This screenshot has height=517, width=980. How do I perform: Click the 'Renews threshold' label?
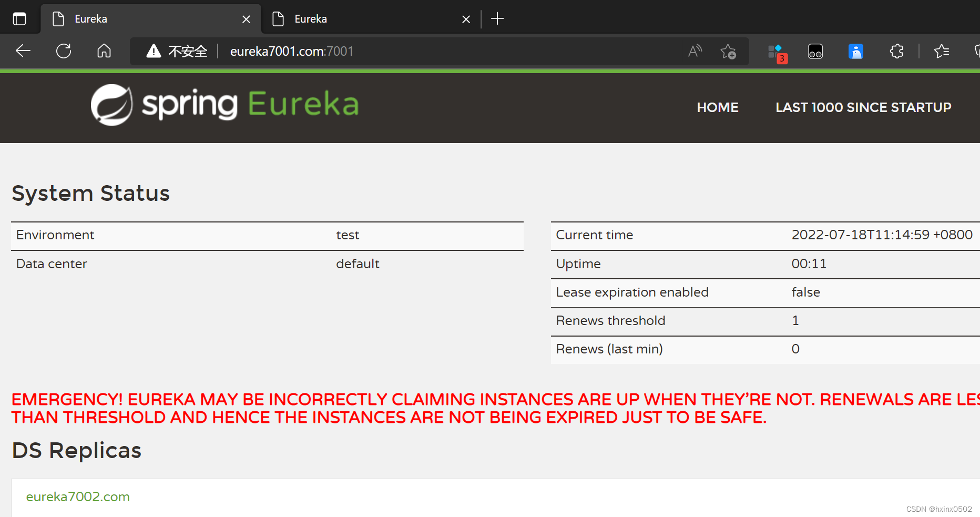click(610, 320)
